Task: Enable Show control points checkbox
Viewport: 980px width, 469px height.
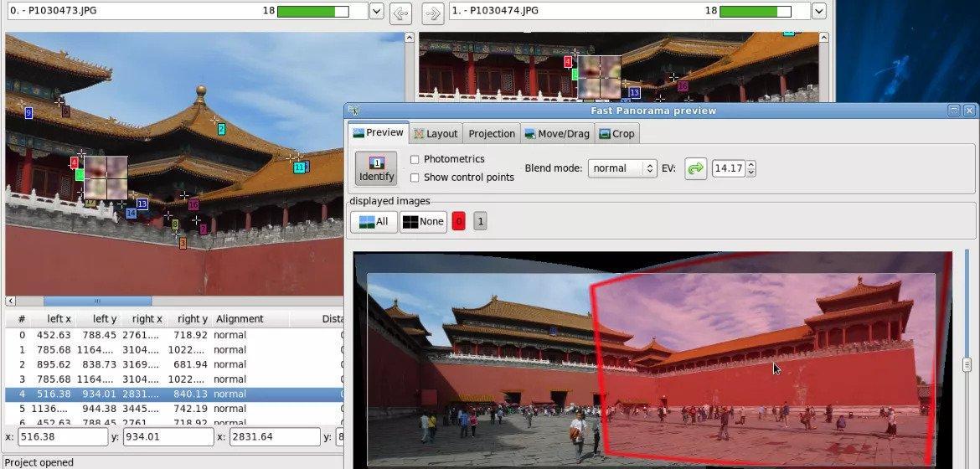Action: 415,178
